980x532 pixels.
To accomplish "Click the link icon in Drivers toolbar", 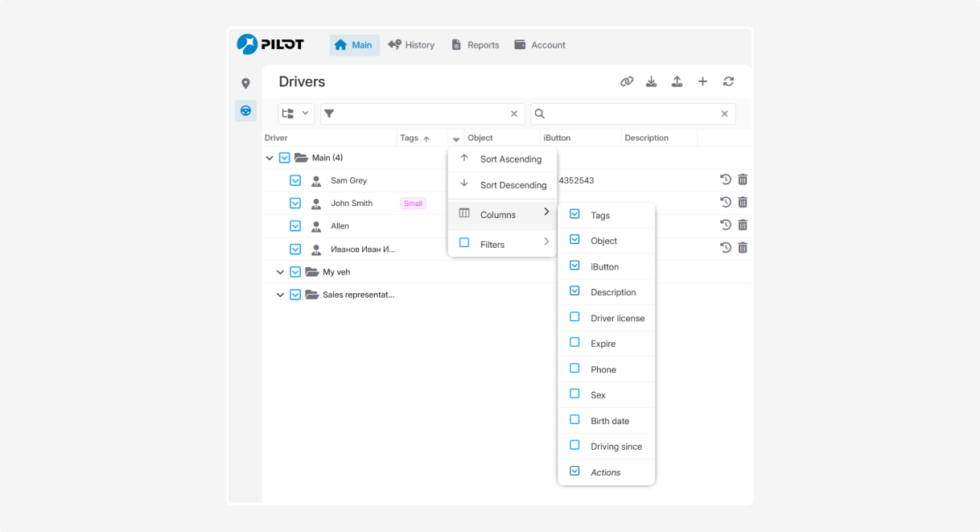I will 627,81.
